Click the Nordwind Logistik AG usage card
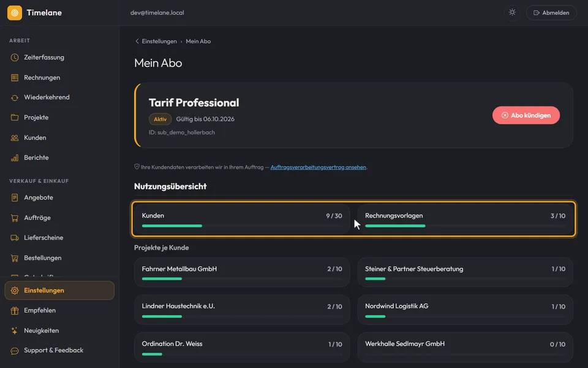Viewport: 588px width, 368px height. (466, 310)
